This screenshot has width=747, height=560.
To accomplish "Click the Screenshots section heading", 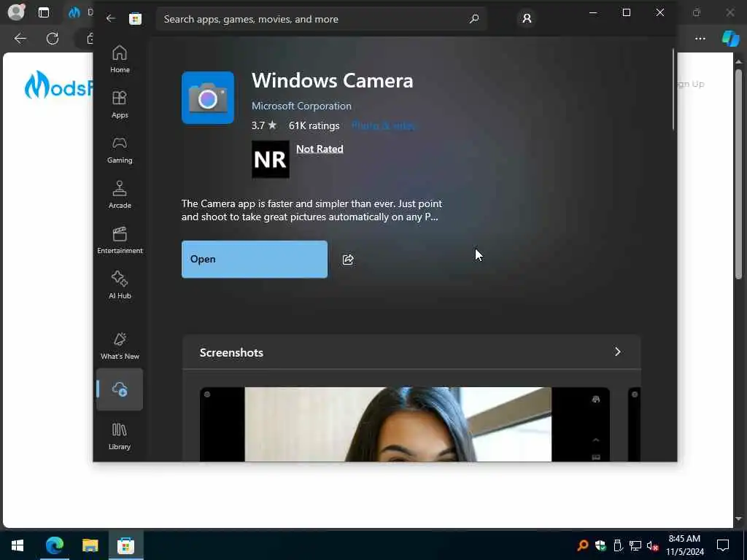I will point(231,352).
